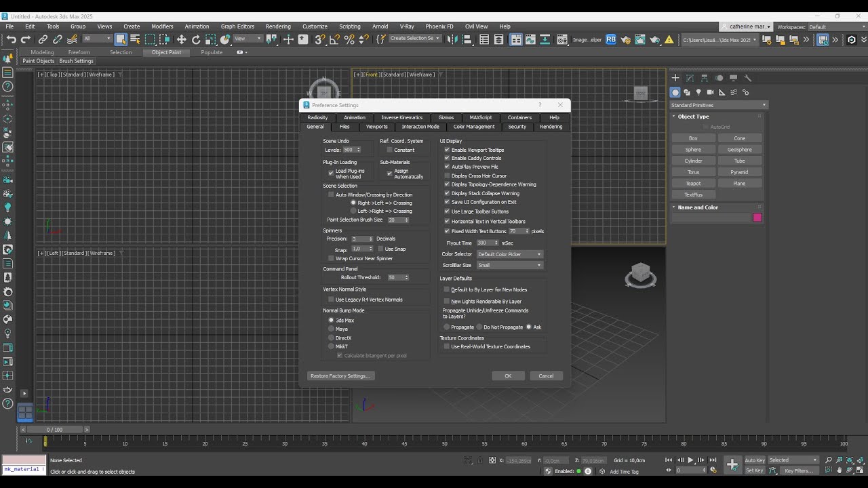The width and height of the screenshot is (868, 488).
Task: Select Left->Right => Crossing radio option
Action: click(353, 211)
